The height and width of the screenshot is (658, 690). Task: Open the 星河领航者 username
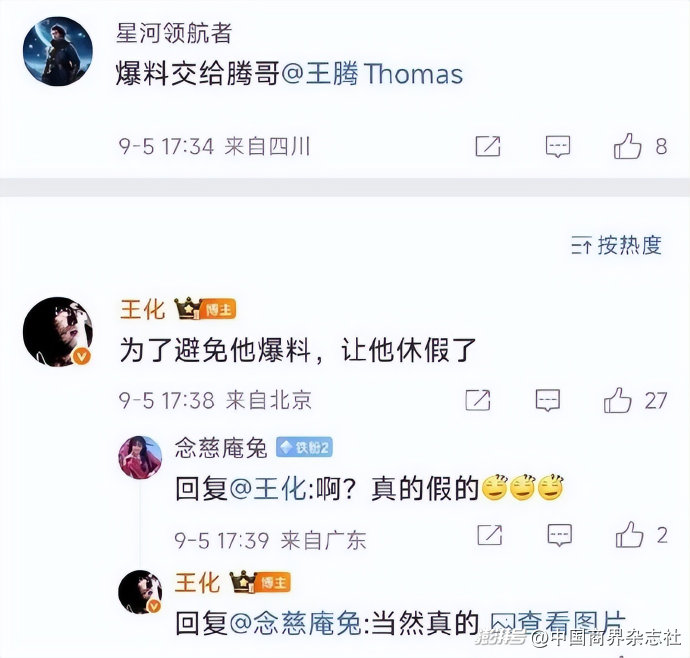(x=174, y=33)
